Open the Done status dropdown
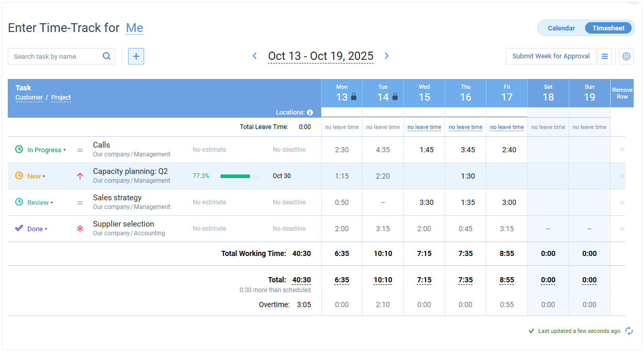This screenshot has width=644, height=352. 45,229
